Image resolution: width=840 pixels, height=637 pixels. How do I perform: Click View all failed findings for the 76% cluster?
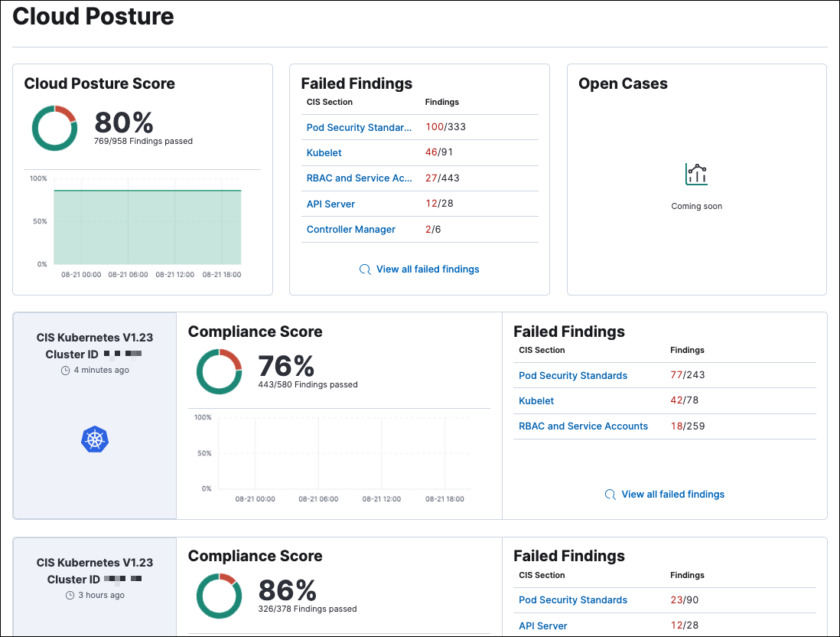tap(672, 494)
